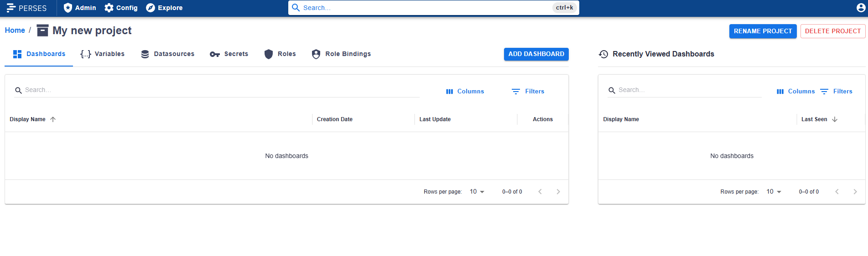Viewport: 868px width, 256px height.
Task: Open Filters in dashboards table
Action: point(528,91)
